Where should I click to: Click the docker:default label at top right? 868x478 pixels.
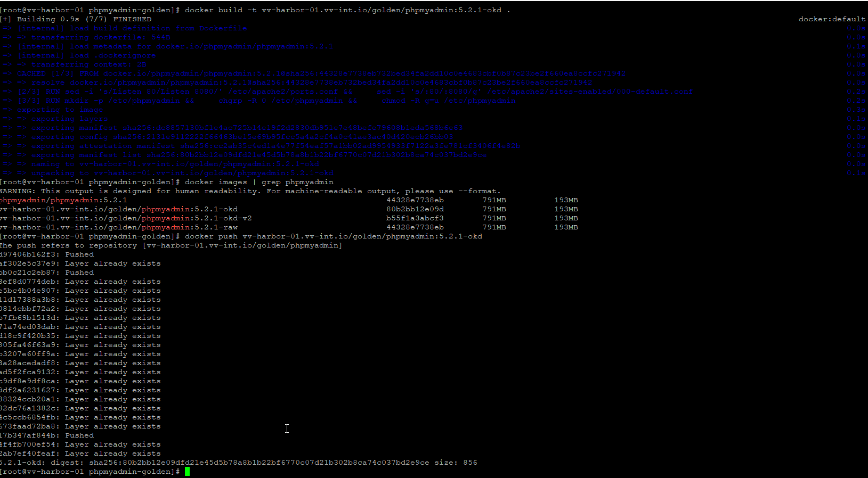click(x=831, y=19)
